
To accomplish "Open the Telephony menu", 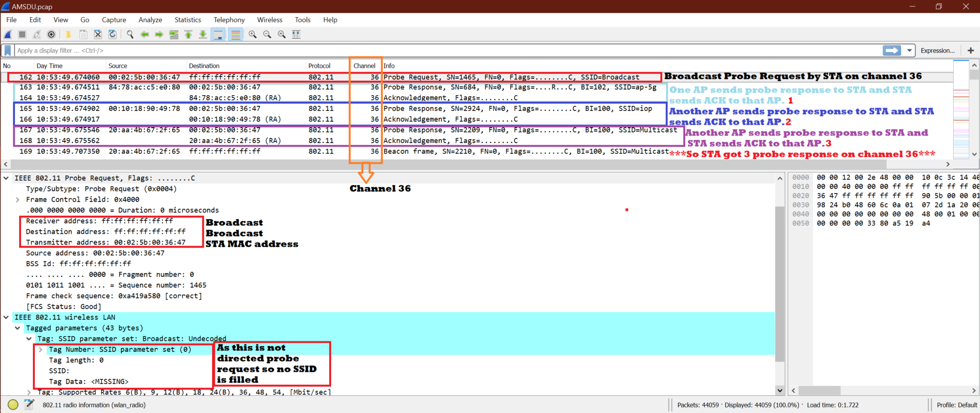I will tap(229, 20).
